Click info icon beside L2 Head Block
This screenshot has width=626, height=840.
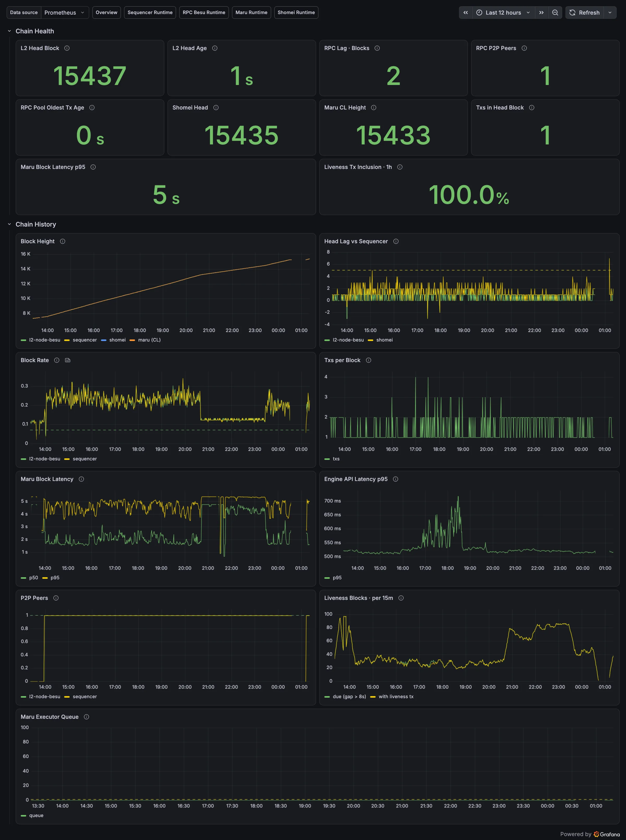tap(67, 48)
